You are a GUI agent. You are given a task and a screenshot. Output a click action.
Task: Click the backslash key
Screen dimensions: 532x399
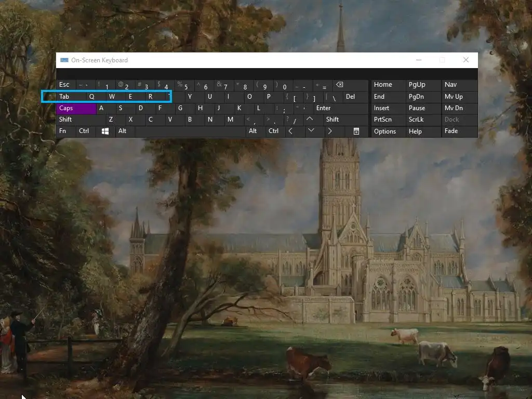pos(333,97)
